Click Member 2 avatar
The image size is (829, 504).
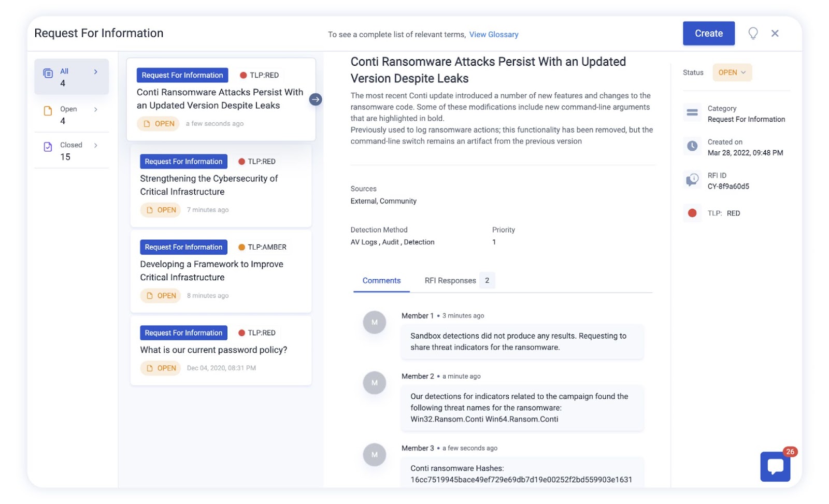tap(375, 383)
